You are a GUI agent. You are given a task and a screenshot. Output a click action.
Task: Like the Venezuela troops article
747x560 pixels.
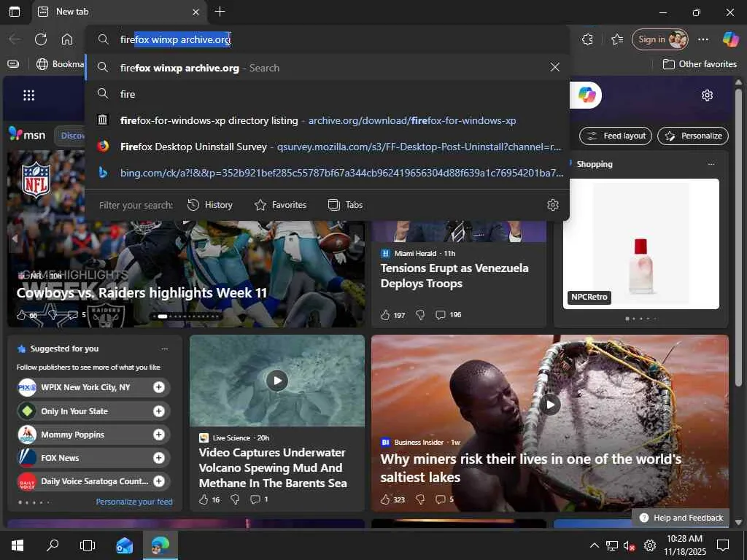coord(385,315)
